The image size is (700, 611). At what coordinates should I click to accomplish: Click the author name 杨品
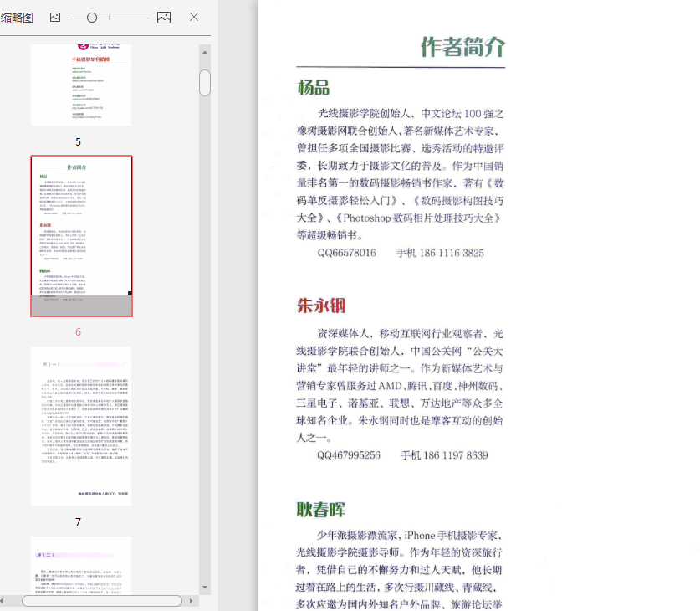[314, 88]
